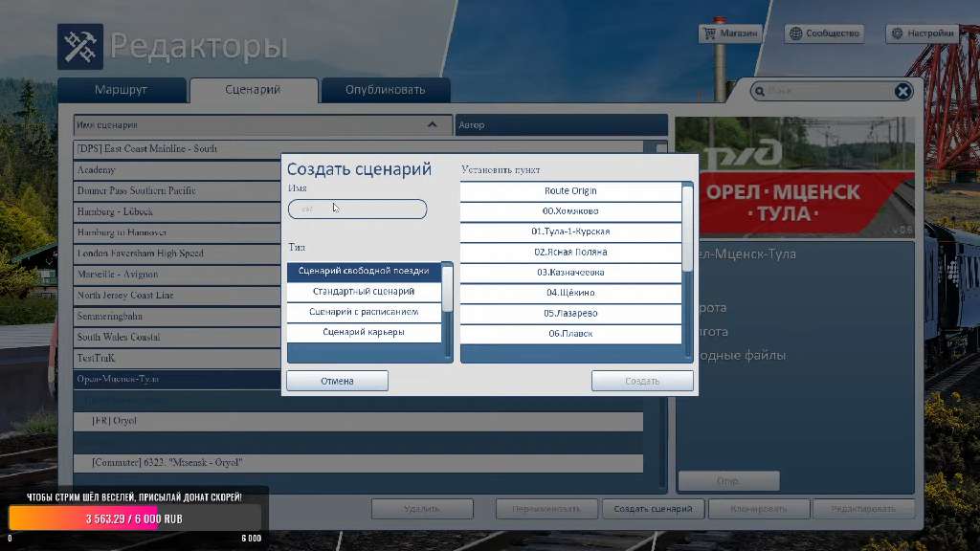Select [Commuter] 6322 Mtsensk - Oryol scenario

point(358,463)
